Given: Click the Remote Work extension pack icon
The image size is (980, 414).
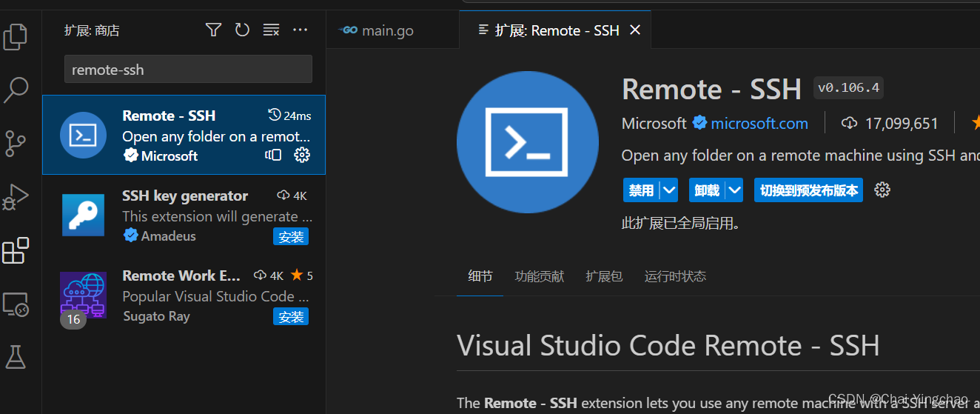Looking at the screenshot, I should (x=83, y=295).
